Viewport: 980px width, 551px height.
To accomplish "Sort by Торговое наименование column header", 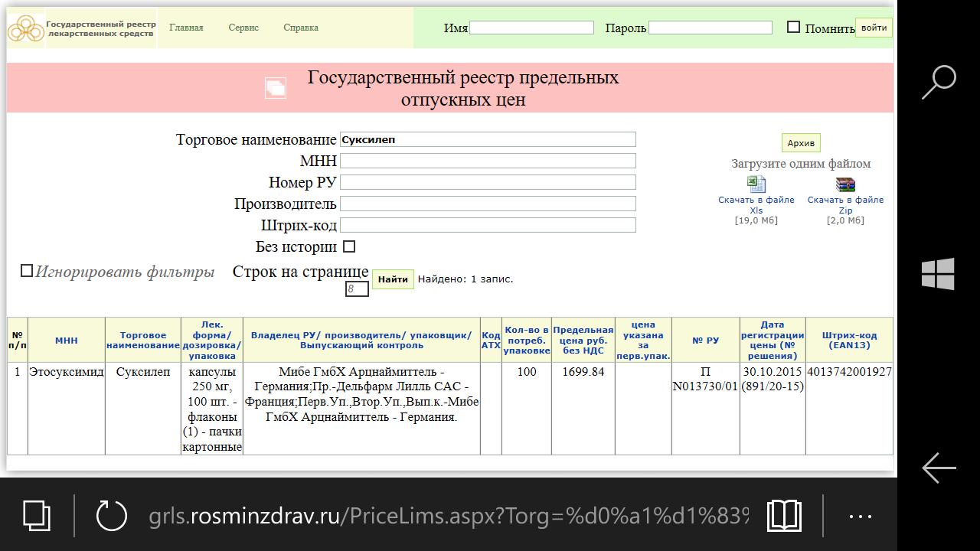I will point(143,341).
